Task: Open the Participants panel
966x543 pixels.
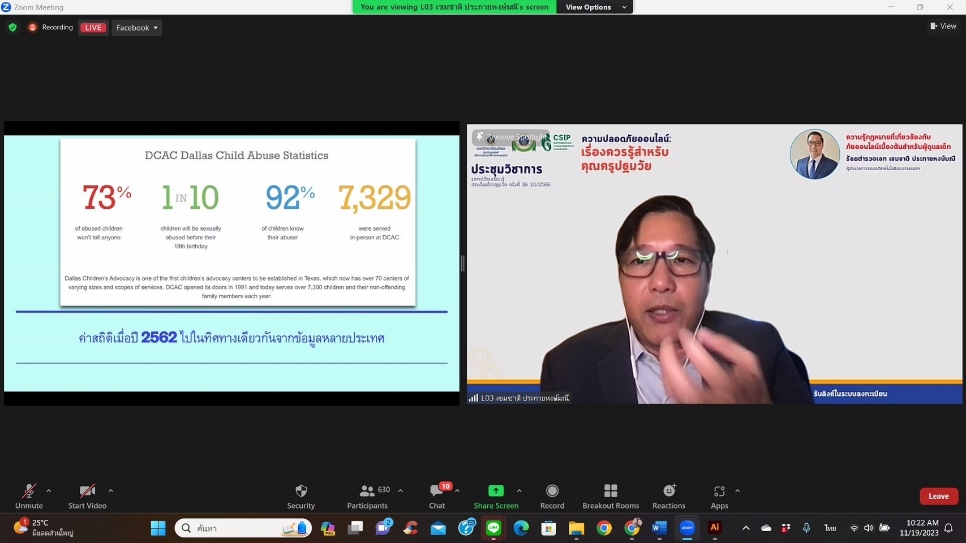Action: [x=367, y=496]
